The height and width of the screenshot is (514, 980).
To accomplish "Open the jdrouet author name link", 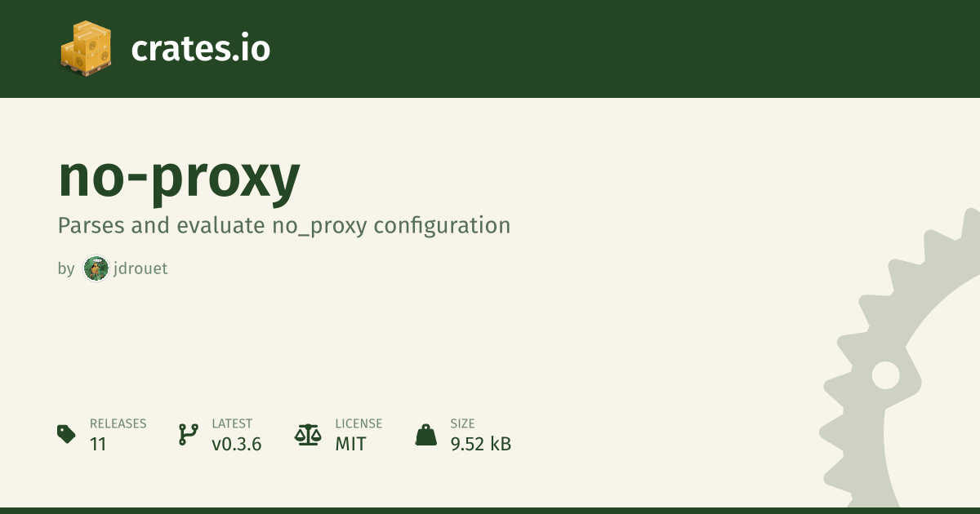I will pyautogui.click(x=140, y=268).
